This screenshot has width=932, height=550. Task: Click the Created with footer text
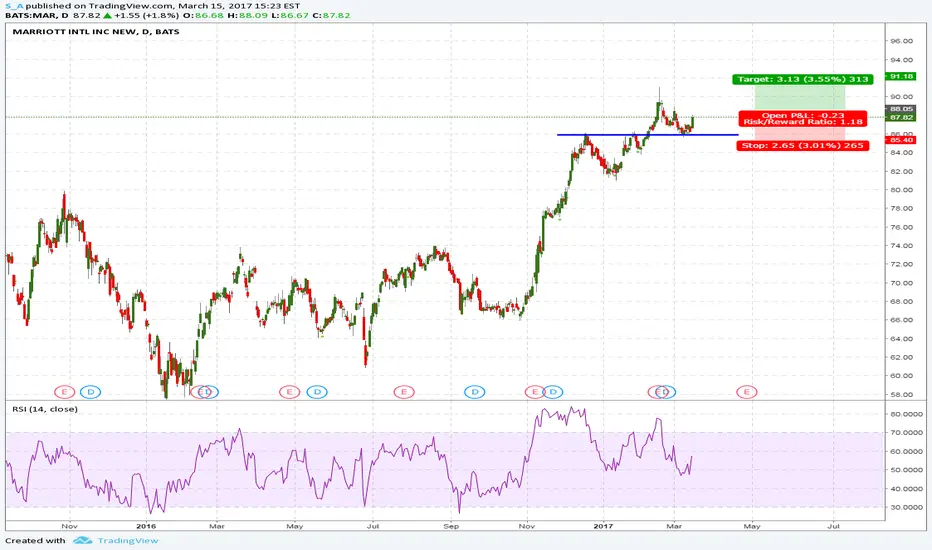(35, 540)
